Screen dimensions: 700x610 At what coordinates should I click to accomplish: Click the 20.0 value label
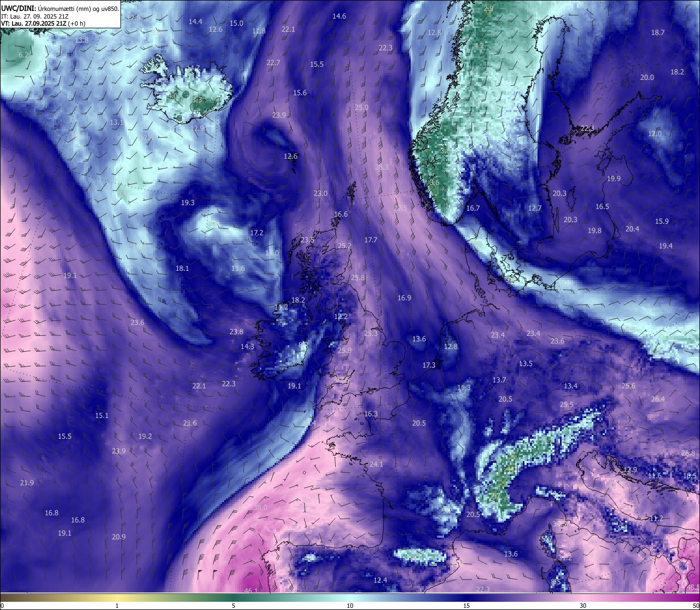(647, 77)
